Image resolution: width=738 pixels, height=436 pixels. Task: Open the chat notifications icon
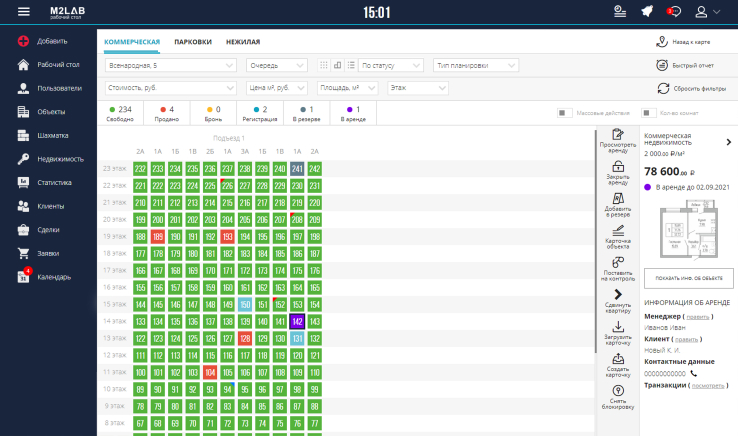674,12
